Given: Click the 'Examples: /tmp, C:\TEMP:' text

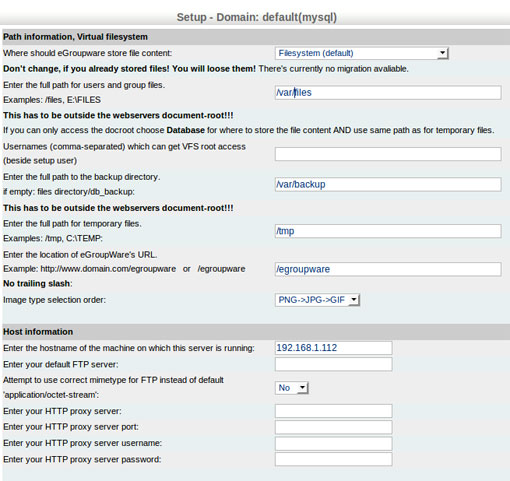Looking at the screenshot, I should tap(53, 238).
